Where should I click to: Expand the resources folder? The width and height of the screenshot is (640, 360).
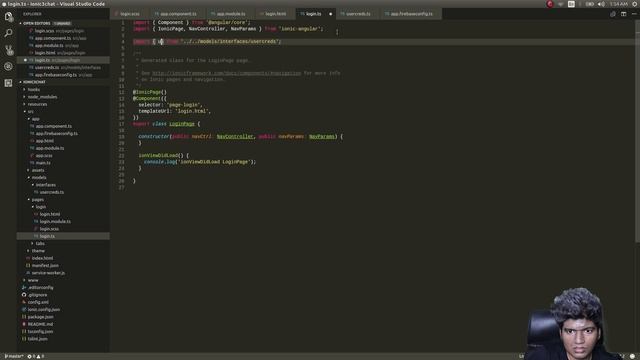37,104
